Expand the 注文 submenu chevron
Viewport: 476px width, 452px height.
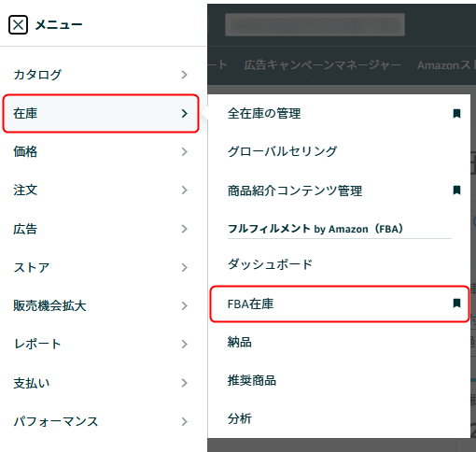point(185,190)
